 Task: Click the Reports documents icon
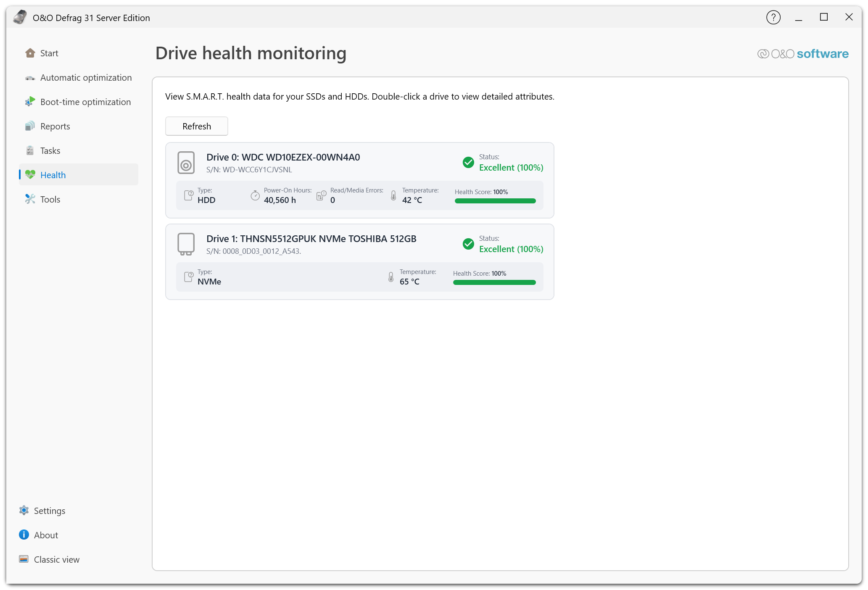[x=30, y=126]
